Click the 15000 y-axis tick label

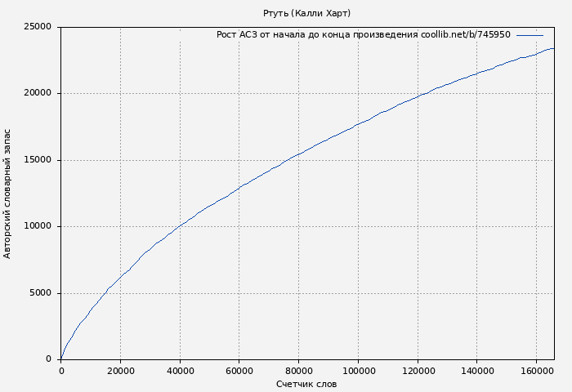[37, 160]
